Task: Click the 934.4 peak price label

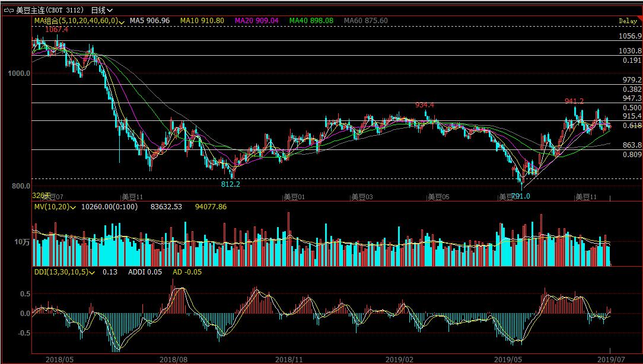Action: pyautogui.click(x=425, y=105)
